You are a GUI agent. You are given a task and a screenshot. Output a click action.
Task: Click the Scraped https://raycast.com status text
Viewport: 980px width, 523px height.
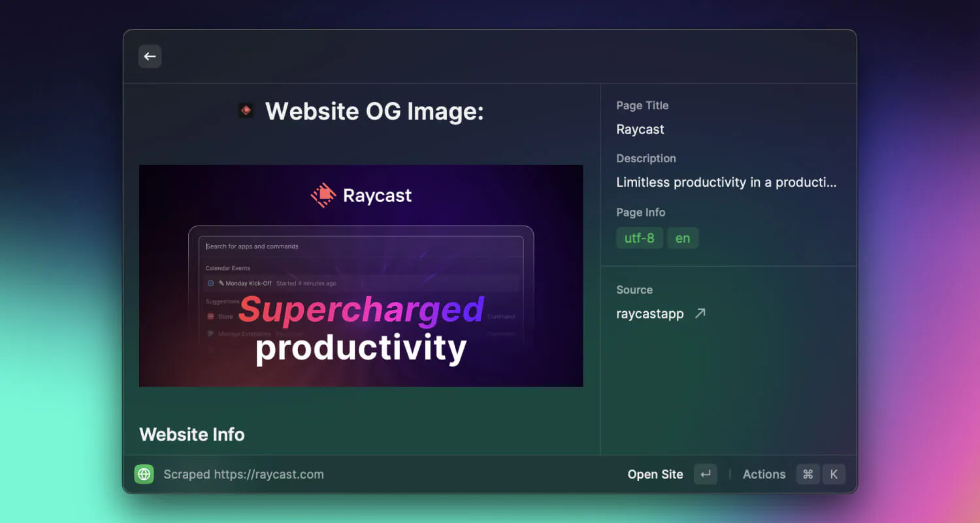[244, 475]
